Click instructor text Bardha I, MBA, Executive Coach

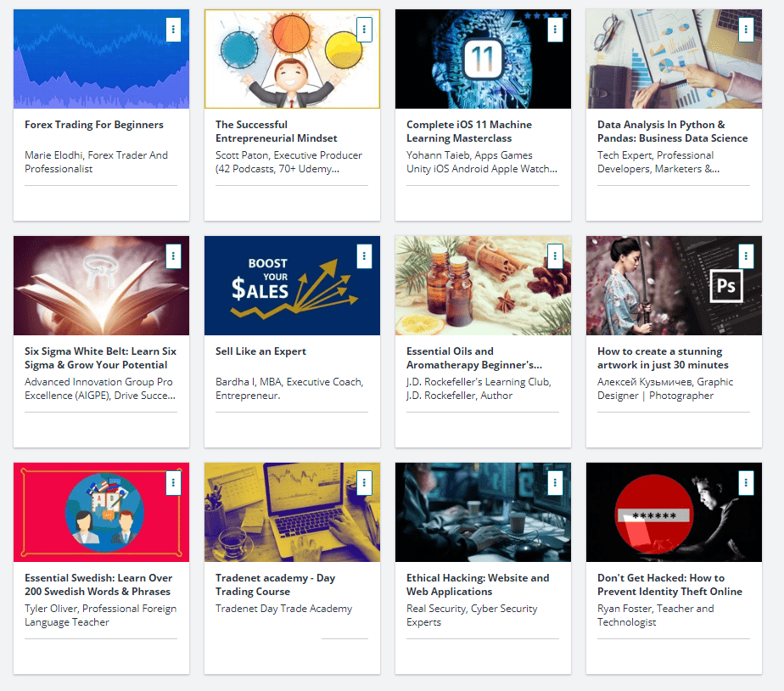[289, 389]
